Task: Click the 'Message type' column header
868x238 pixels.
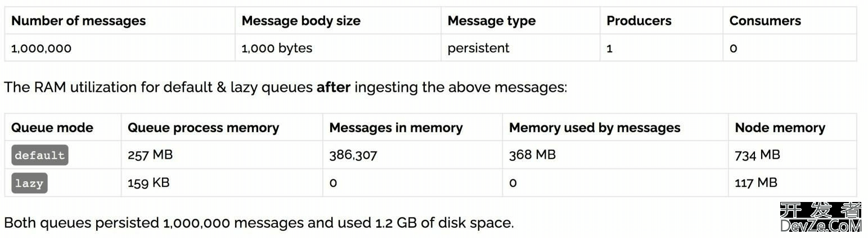Action: [492, 21]
